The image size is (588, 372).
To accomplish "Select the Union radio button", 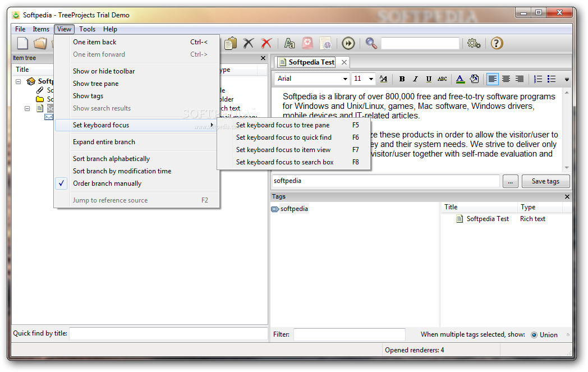I will [534, 335].
